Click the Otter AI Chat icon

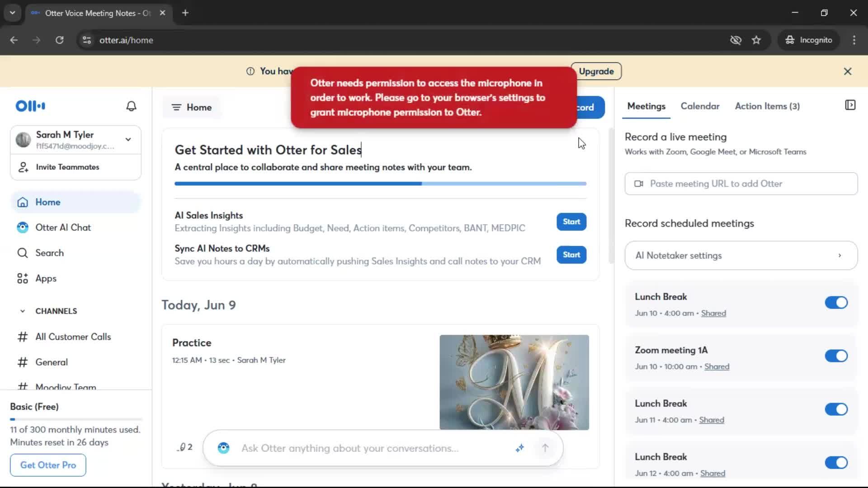(23, 228)
